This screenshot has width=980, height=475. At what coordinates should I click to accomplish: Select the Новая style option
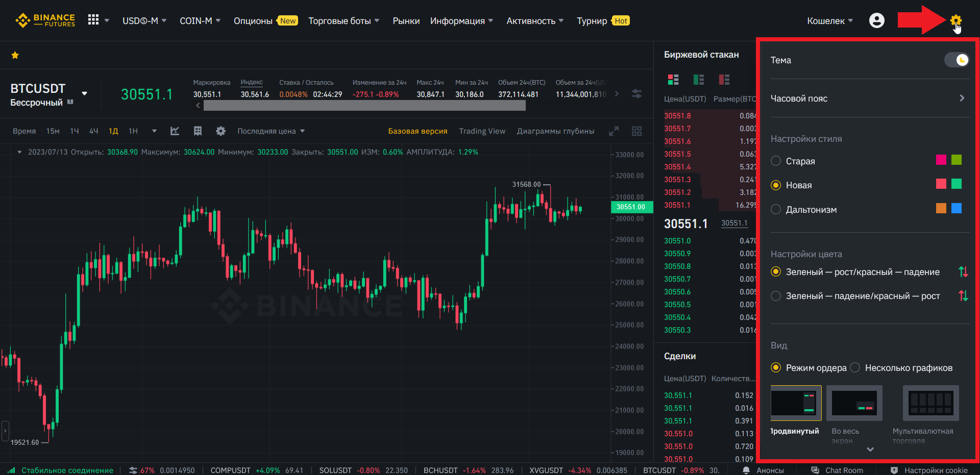click(x=776, y=185)
